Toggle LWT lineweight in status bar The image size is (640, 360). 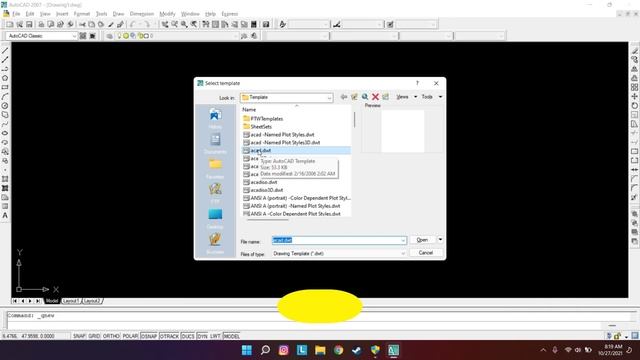point(216,336)
